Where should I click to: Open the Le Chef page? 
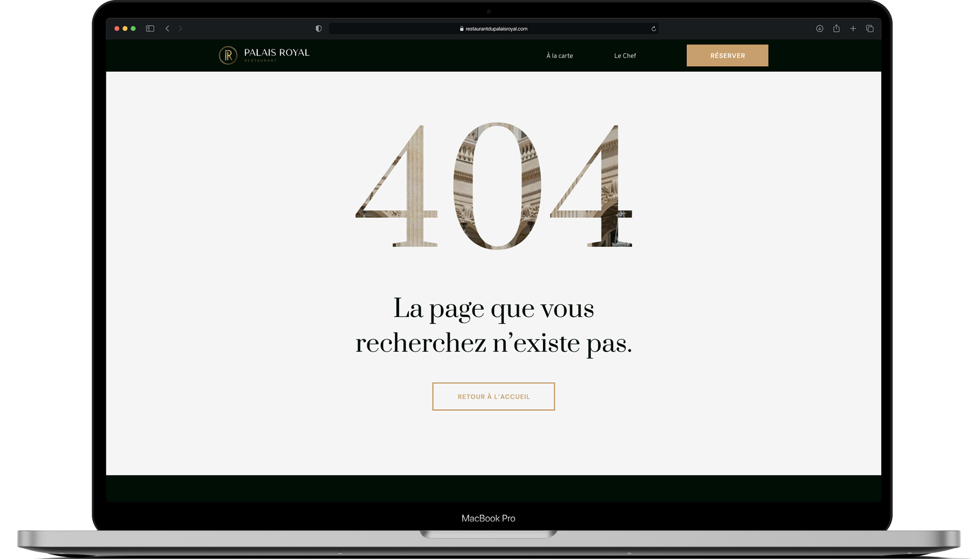click(x=625, y=55)
